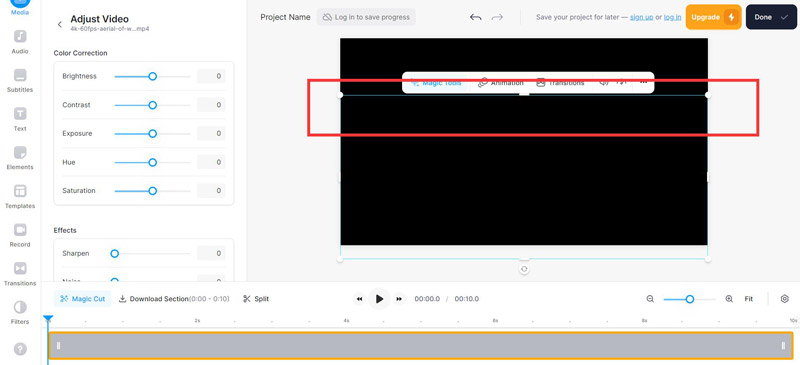Screen dimensions: 800x365
Task: Rewind playback with the skip-back button
Action: click(359, 299)
